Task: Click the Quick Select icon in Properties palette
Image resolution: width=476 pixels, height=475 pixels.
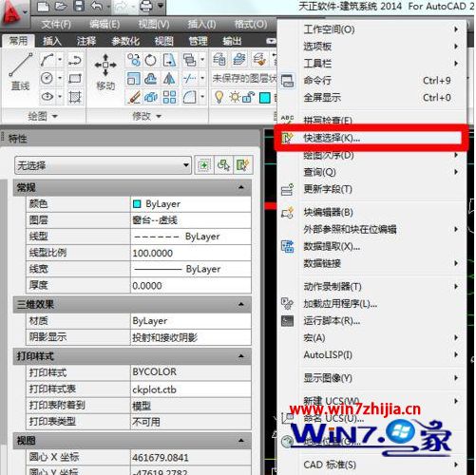Action: [243, 165]
